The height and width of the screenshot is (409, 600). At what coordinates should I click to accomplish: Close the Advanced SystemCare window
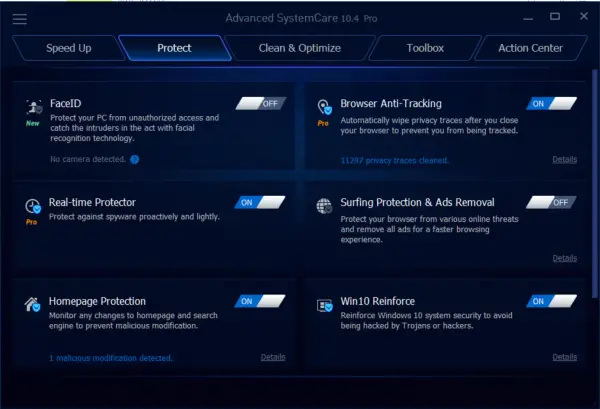(584, 16)
